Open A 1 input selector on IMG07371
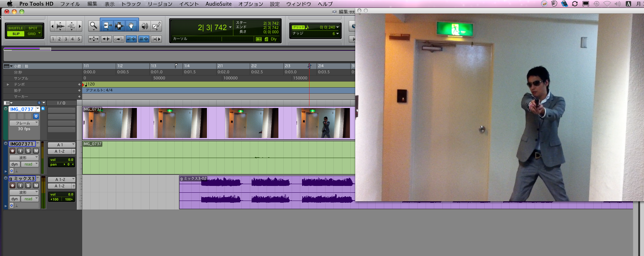Screen dimensions: 644x256 click(x=61, y=145)
